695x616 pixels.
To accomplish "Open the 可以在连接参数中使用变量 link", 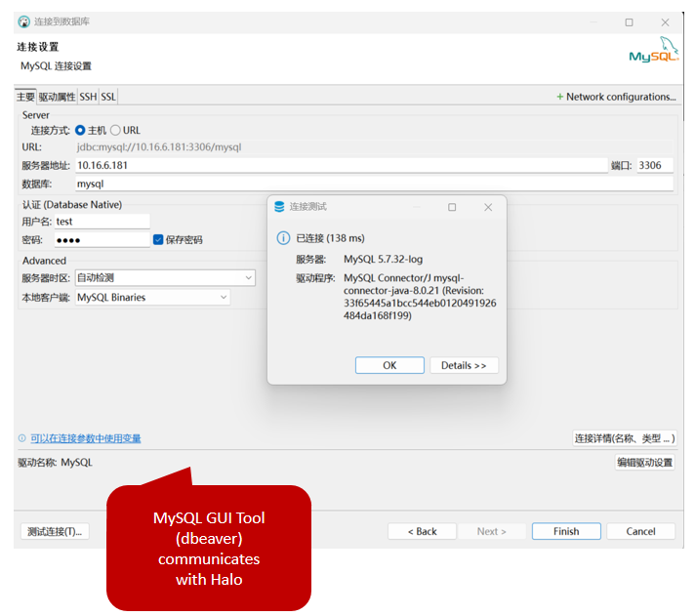I will pos(86,438).
